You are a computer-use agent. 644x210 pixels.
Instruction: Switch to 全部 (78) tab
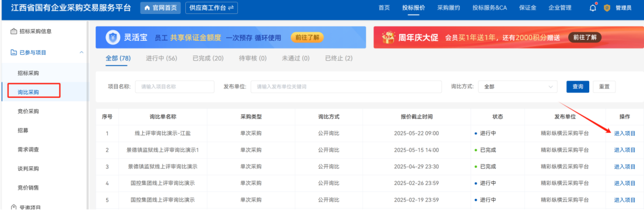[x=118, y=58]
